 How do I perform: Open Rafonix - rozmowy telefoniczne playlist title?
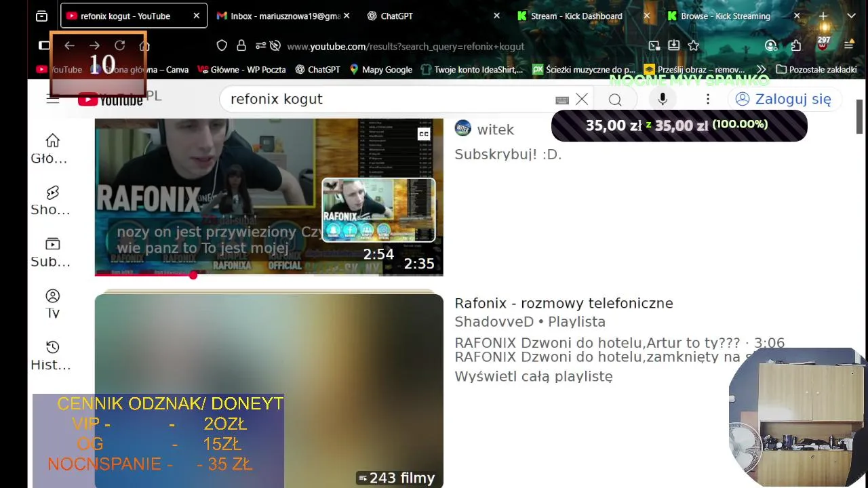(x=564, y=303)
